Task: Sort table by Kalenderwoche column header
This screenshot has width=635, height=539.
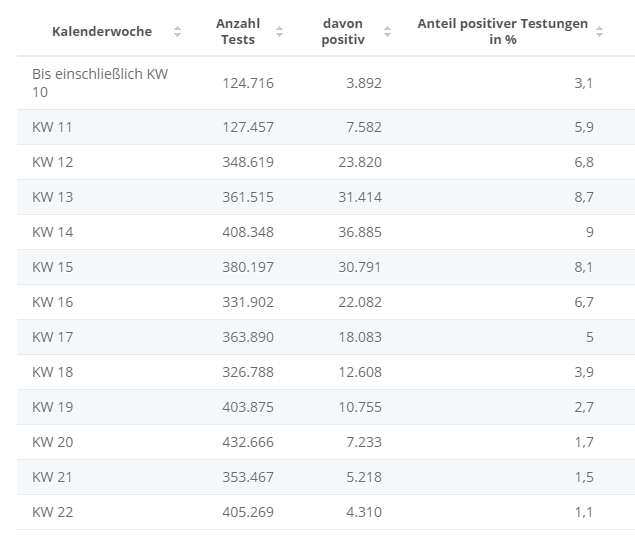Action: [102, 31]
